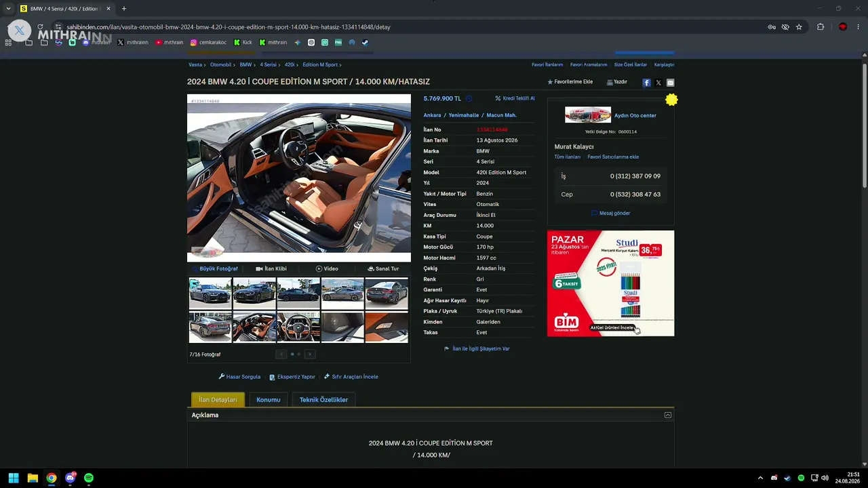868x488 pixels.
Task: Open Spotify from the taskbar
Action: click(89, 478)
